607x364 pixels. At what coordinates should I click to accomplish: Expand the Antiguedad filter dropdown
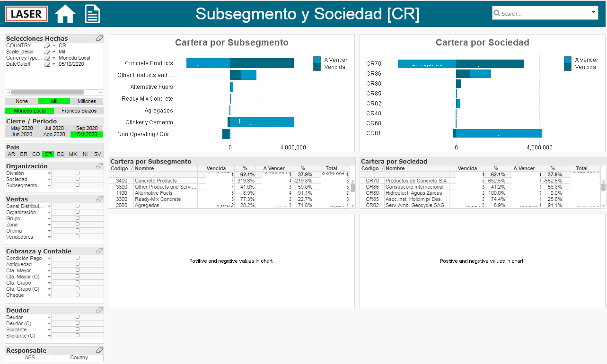(49, 265)
